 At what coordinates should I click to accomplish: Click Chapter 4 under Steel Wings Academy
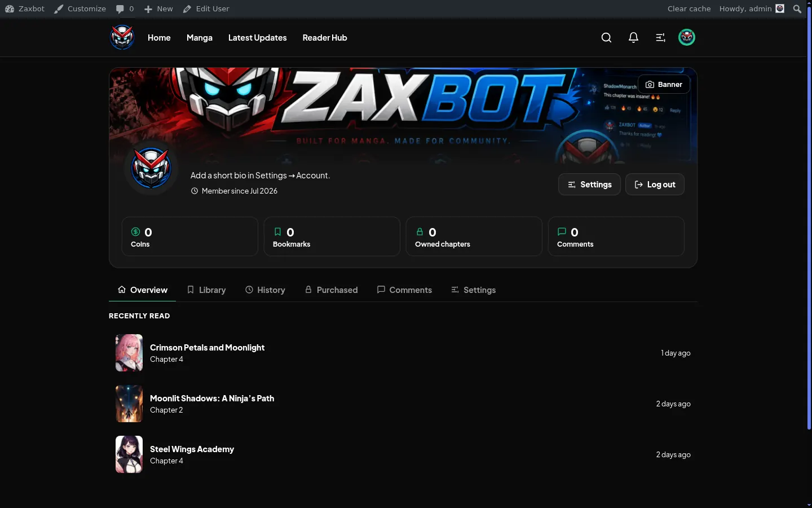click(166, 461)
